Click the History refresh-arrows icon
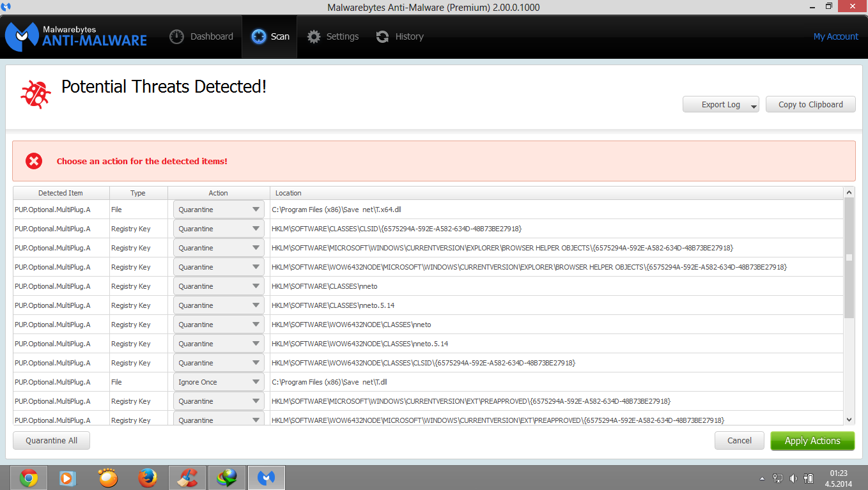This screenshot has height=490, width=868. click(x=383, y=37)
